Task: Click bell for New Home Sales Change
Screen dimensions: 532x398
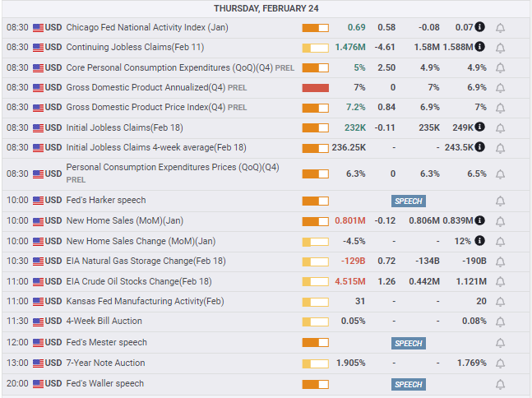Action: click(x=500, y=242)
